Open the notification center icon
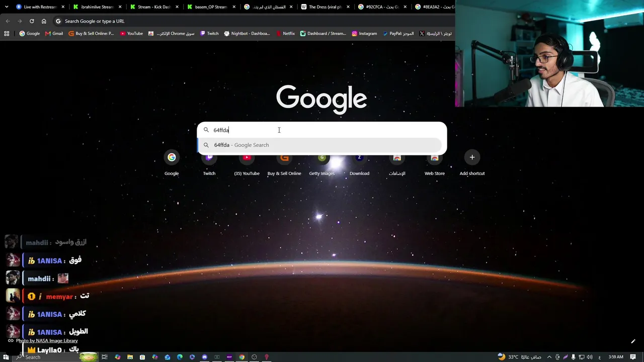 point(633,357)
